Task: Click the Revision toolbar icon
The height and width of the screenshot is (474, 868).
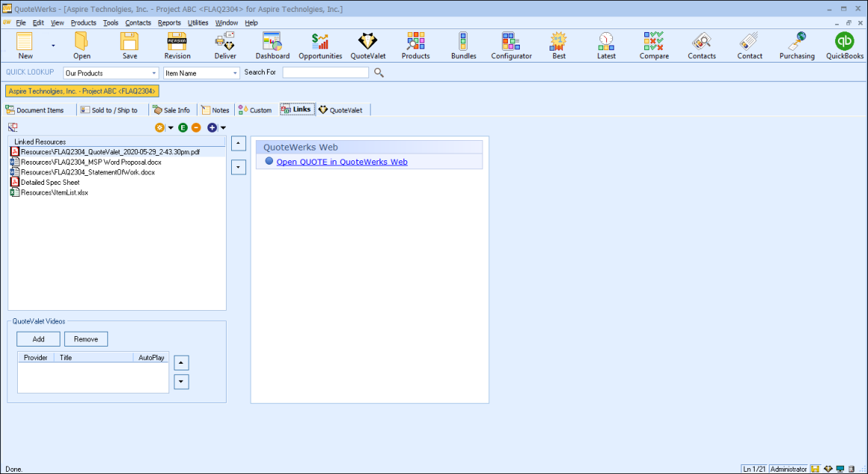Action: [177, 45]
